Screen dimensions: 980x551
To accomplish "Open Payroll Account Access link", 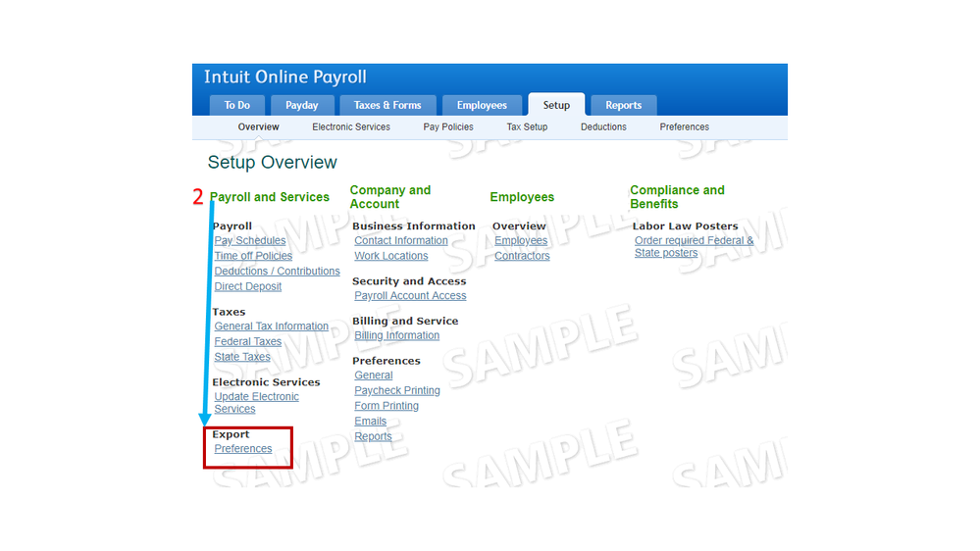I will tap(410, 295).
